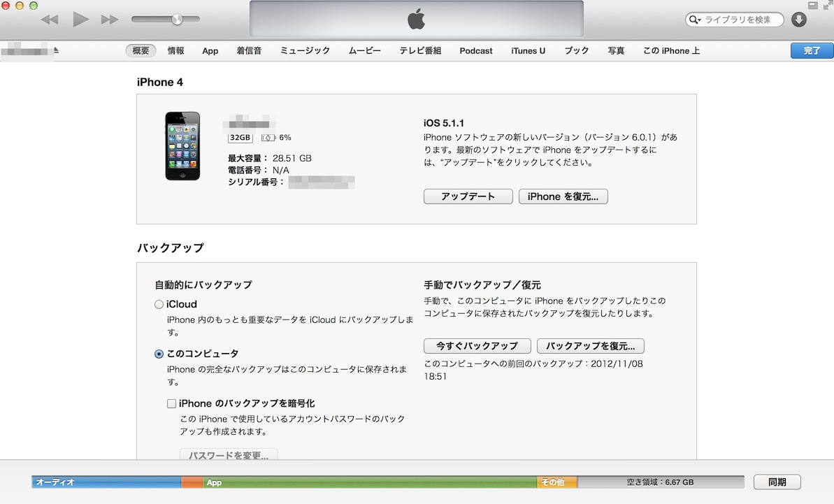
Task: Click the アップデート button
Action: pos(468,196)
